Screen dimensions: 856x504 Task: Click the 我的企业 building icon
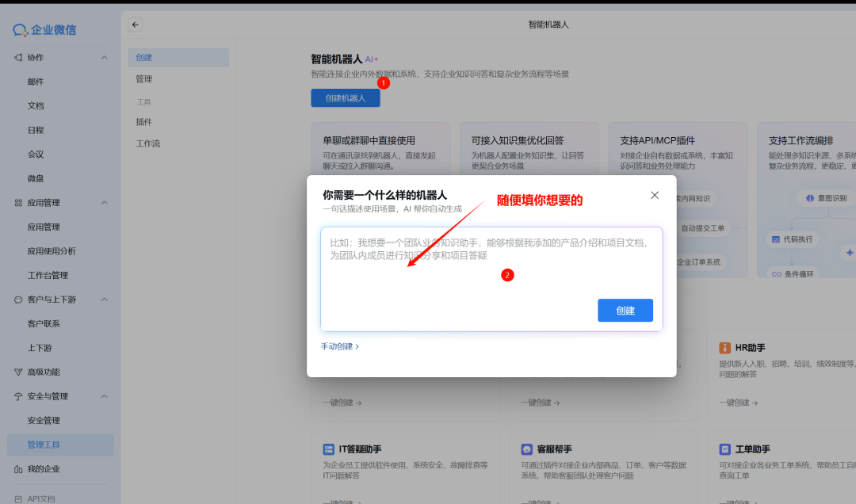pyautogui.click(x=18, y=469)
